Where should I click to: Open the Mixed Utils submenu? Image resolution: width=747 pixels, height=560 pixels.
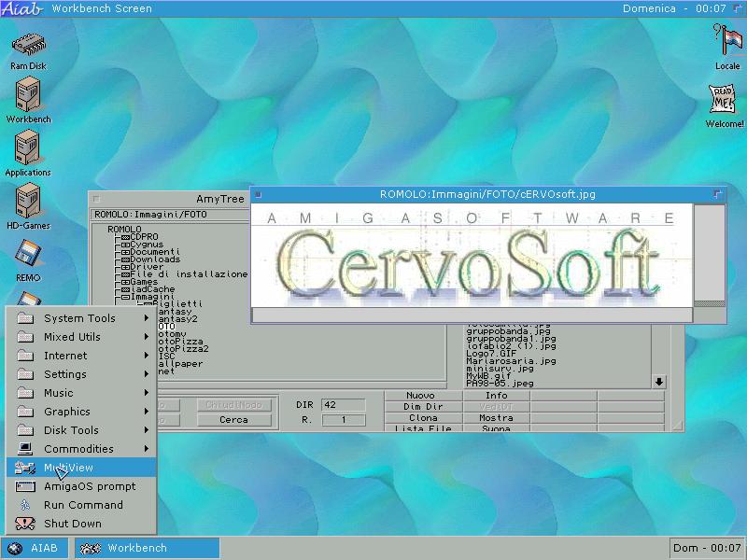click(81, 337)
